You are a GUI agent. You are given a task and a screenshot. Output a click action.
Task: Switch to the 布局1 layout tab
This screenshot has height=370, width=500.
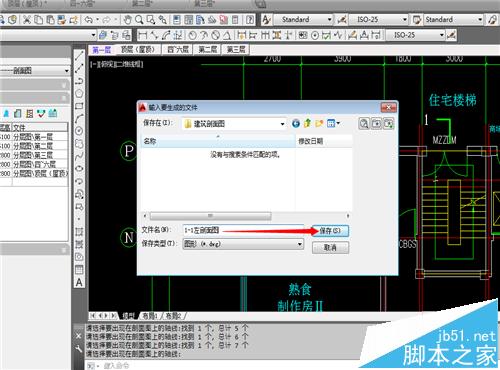[x=150, y=315]
